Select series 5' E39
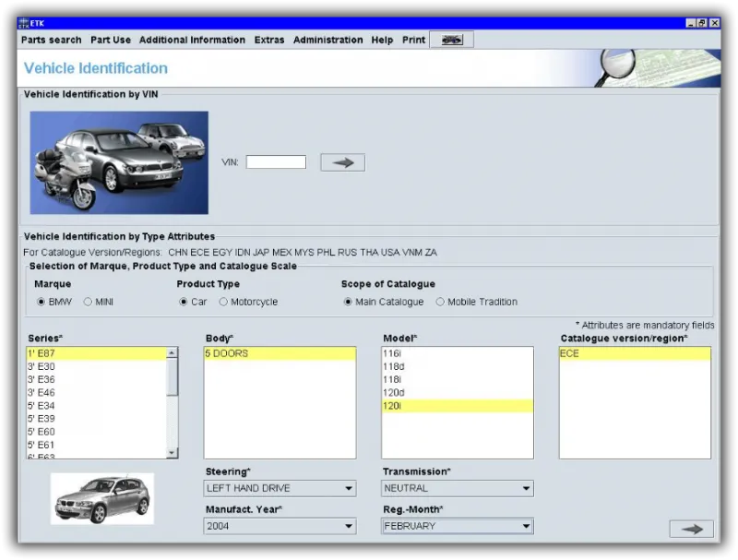 pyautogui.click(x=97, y=419)
